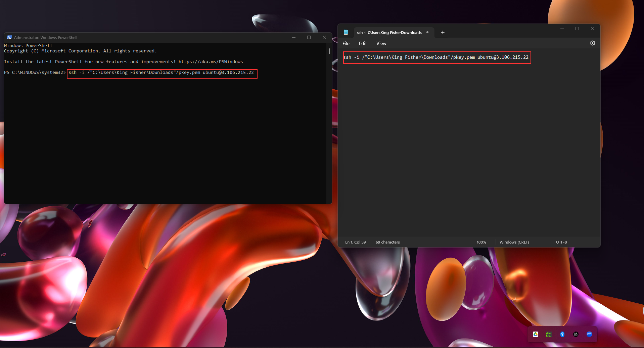Open the Bang & Olufsen tray icon
Viewport: 644px width, 348px height.
[576, 334]
